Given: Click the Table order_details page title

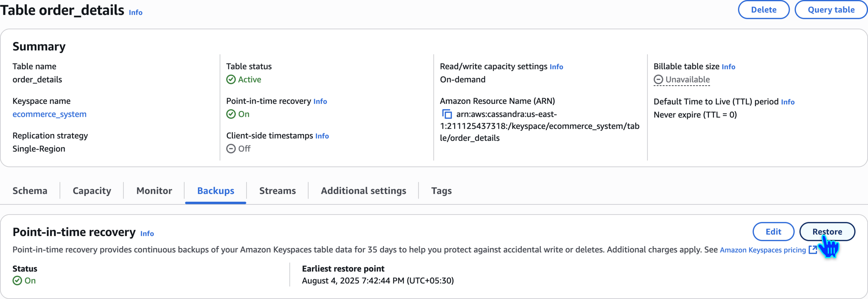Looking at the screenshot, I should click(x=62, y=10).
